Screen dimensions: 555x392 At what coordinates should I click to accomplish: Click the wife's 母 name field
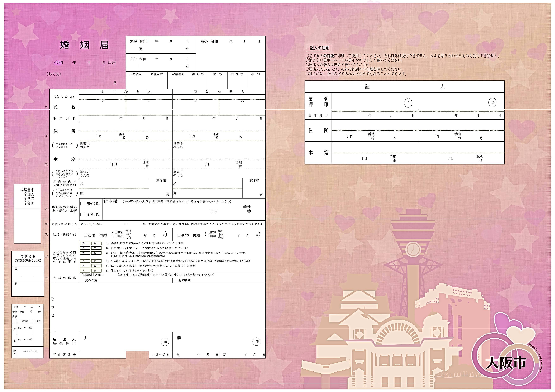pyautogui.click(x=207, y=193)
